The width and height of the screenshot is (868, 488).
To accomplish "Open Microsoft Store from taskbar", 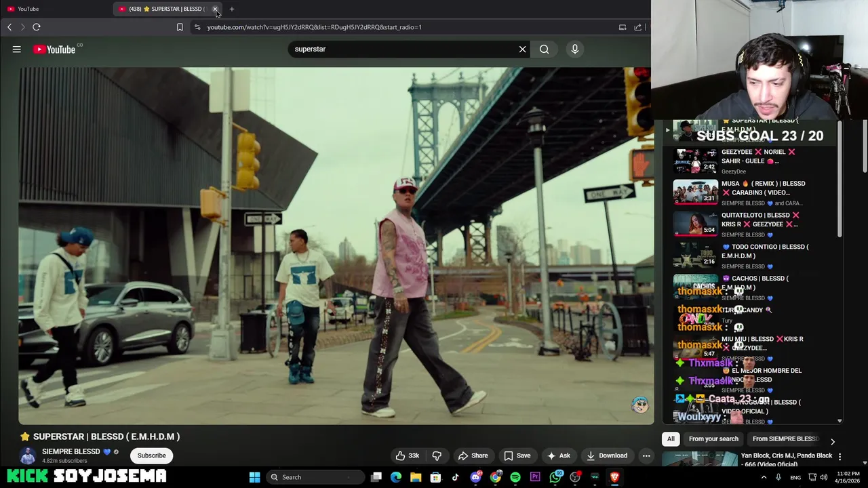I will [435, 477].
